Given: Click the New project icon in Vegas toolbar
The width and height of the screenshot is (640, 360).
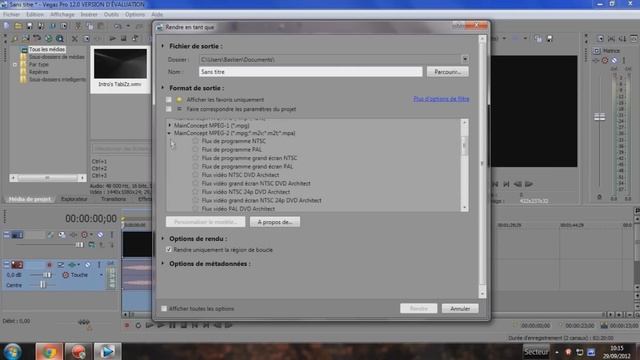Looking at the screenshot, I should [7, 26].
